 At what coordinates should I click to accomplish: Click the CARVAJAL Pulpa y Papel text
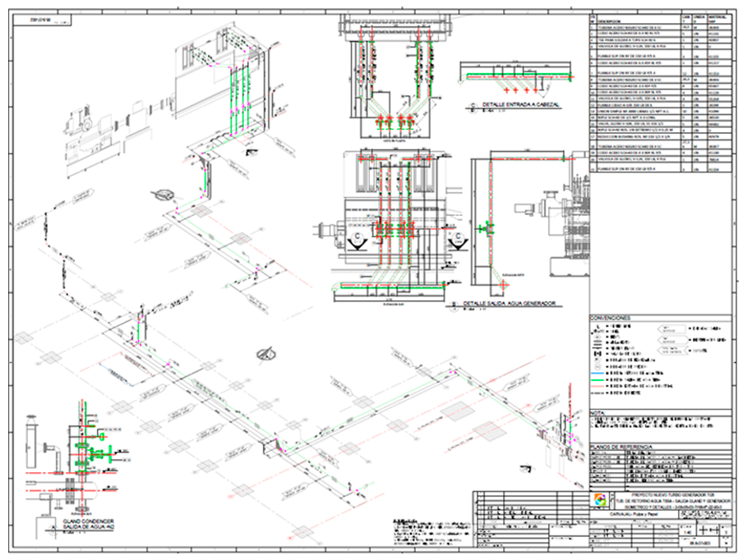634,512
